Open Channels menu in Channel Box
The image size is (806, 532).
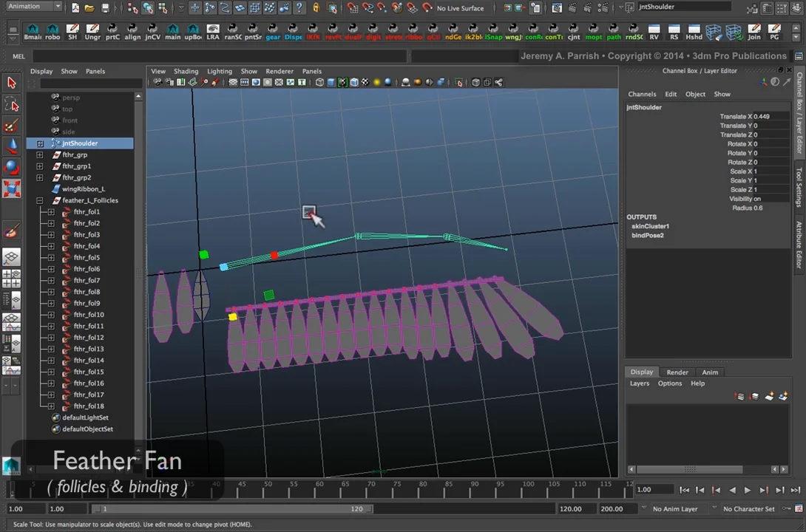coord(642,95)
